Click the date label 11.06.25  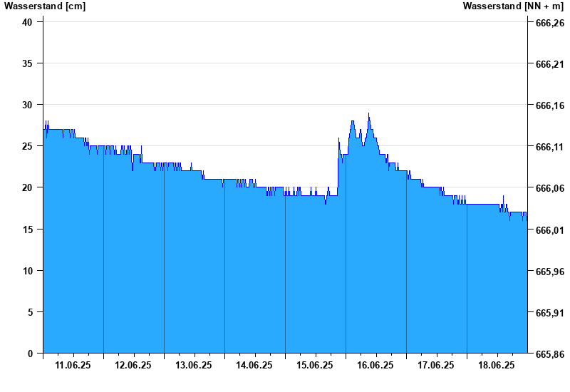[x=73, y=365]
